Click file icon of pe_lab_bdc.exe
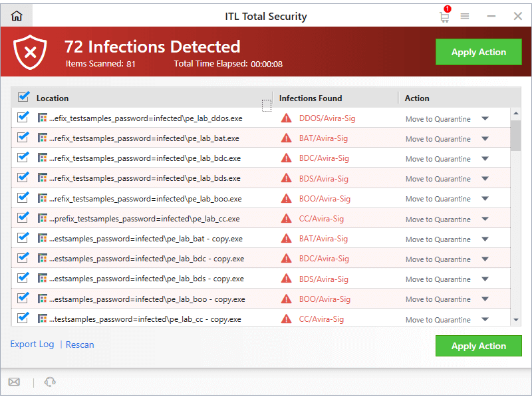This screenshot has height=399, width=532. [x=42, y=158]
